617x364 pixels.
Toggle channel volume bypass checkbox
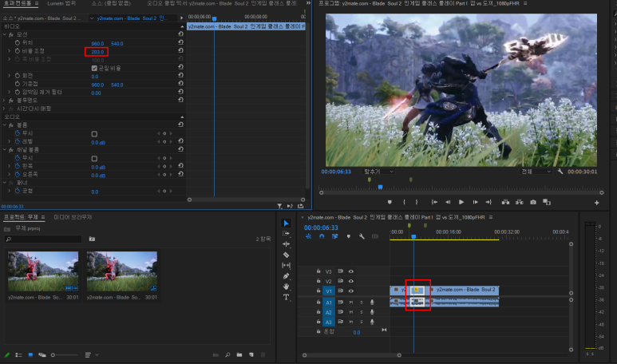coord(94,159)
